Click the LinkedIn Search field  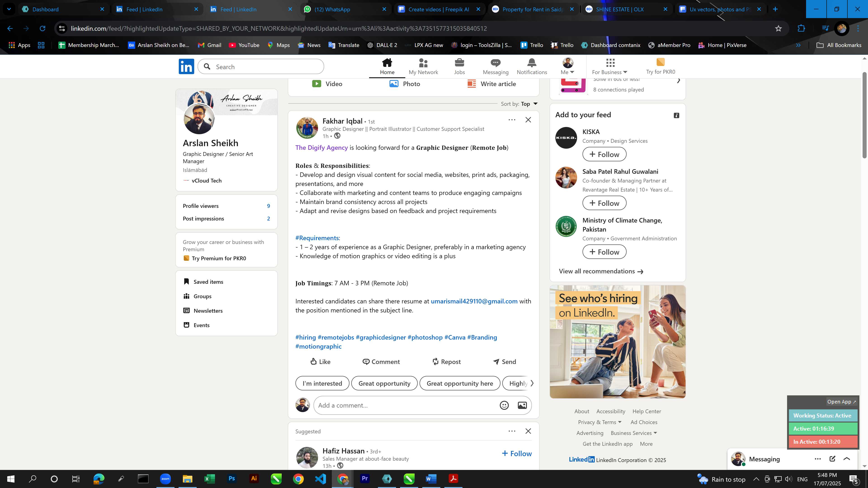pyautogui.click(x=261, y=67)
